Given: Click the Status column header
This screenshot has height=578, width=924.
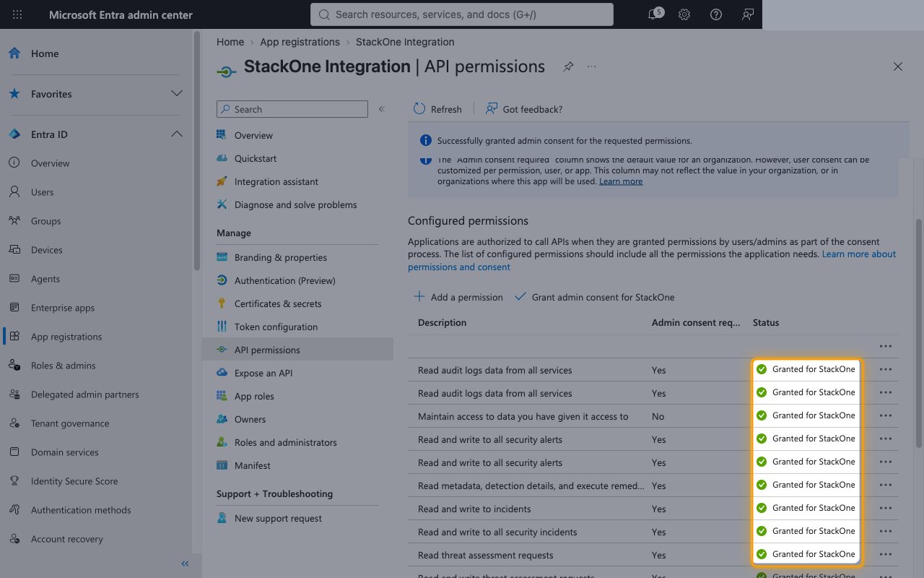Looking at the screenshot, I should [766, 323].
